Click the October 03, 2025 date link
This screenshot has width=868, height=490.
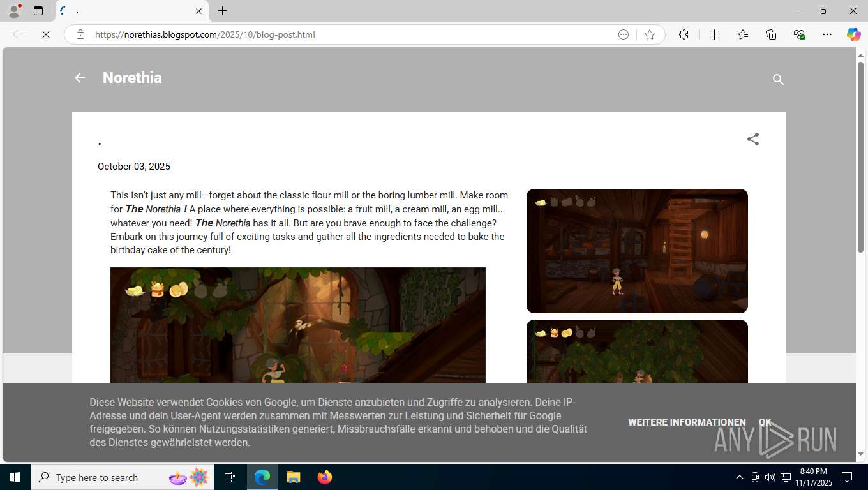[x=134, y=167]
